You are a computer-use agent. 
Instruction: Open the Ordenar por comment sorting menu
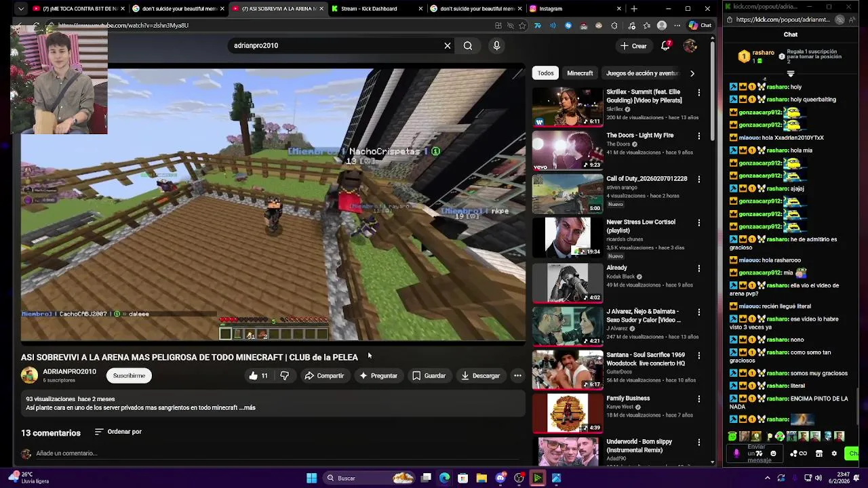[x=118, y=432]
